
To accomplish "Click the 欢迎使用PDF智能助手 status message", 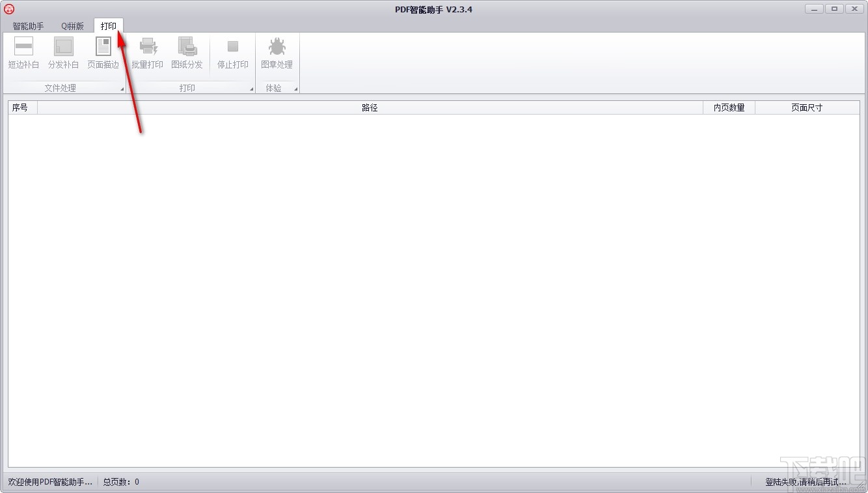I will click(x=49, y=482).
